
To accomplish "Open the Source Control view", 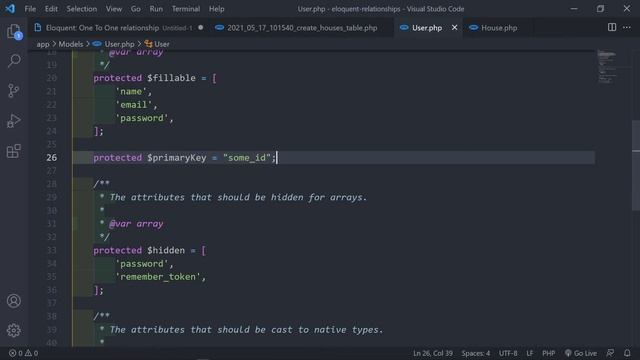I will (x=14, y=90).
